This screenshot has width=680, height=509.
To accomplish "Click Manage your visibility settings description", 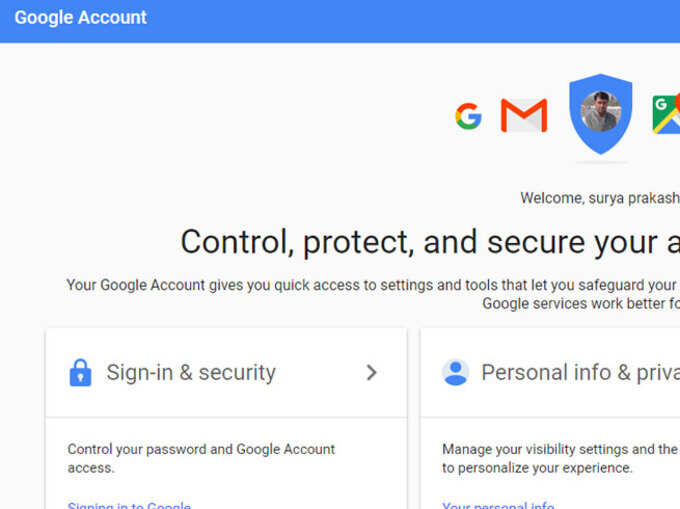I will point(560,458).
